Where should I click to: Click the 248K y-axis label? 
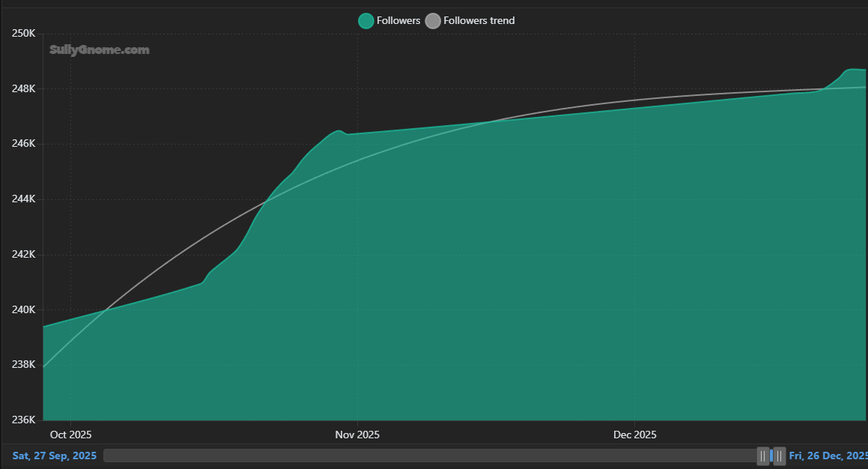(24, 88)
